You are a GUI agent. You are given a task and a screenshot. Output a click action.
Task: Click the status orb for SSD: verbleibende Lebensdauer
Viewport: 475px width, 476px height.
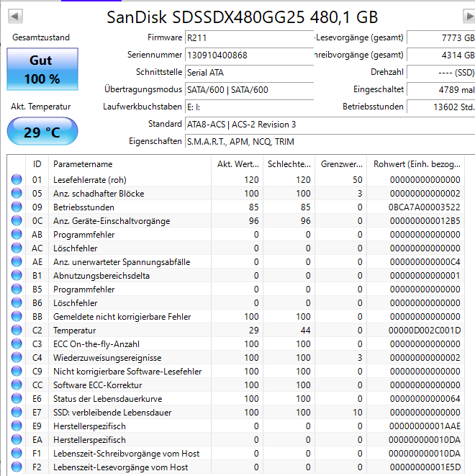click(17, 413)
